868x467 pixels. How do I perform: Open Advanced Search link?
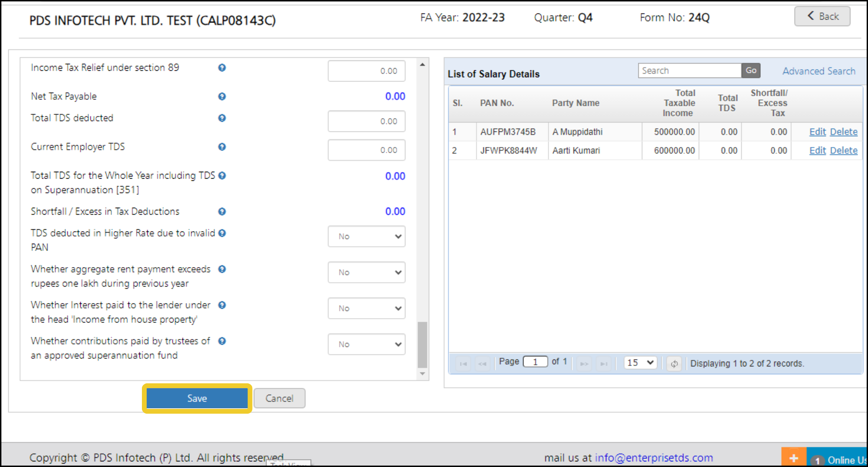point(819,71)
